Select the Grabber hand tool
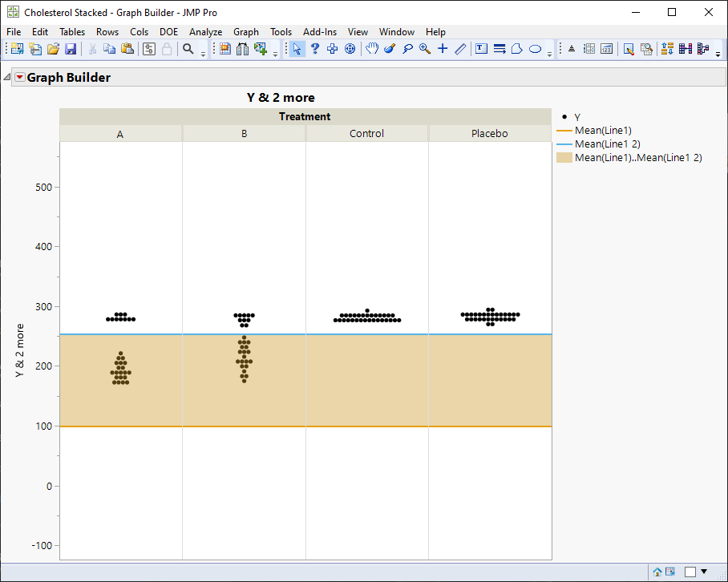Image resolution: width=728 pixels, height=582 pixels. [372, 49]
